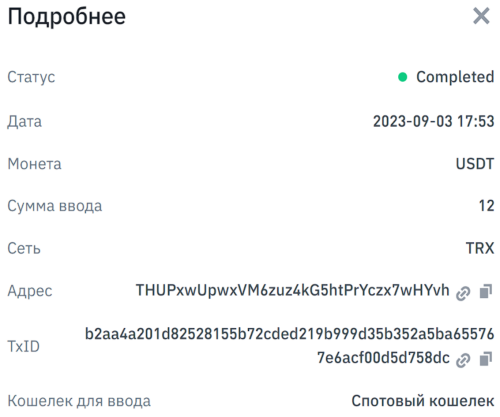Click the Адрес row label
This screenshot has height=417, width=500.
tap(30, 291)
